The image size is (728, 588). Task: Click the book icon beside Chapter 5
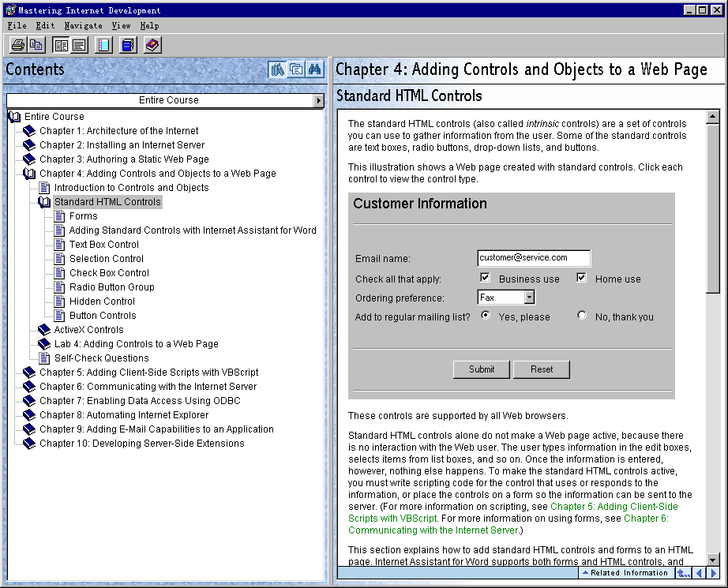click(29, 373)
